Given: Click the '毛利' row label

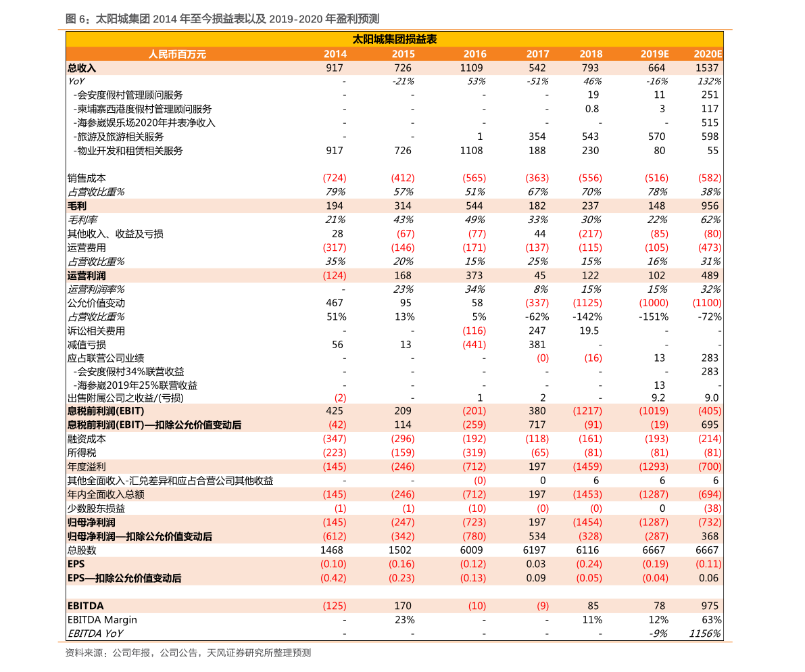Looking at the screenshot, I should click(x=77, y=206).
